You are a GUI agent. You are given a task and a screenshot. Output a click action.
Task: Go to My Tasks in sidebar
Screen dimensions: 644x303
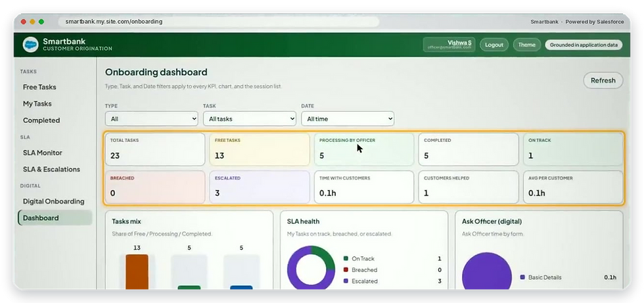[37, 104]
